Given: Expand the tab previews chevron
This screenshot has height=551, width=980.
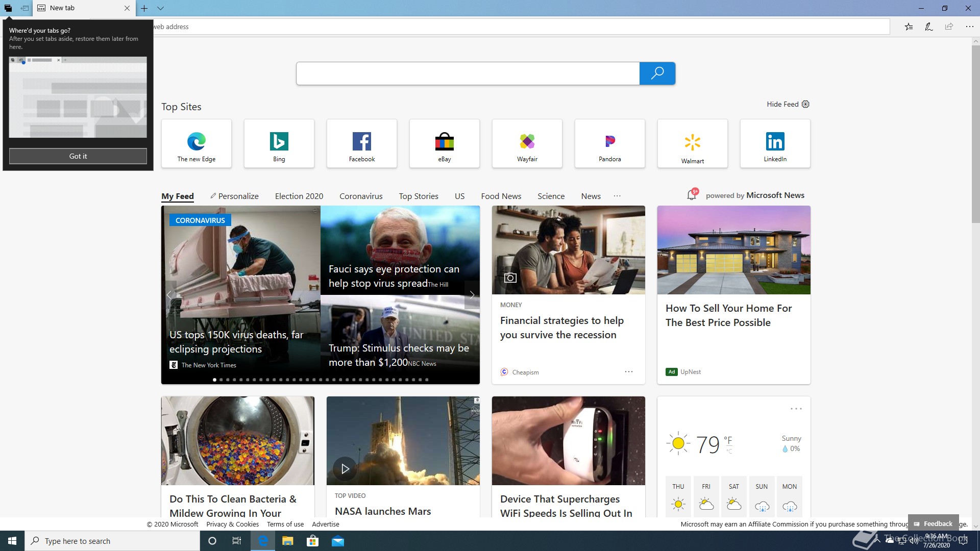Looking at the screenshot, I should tap(160, 8).
